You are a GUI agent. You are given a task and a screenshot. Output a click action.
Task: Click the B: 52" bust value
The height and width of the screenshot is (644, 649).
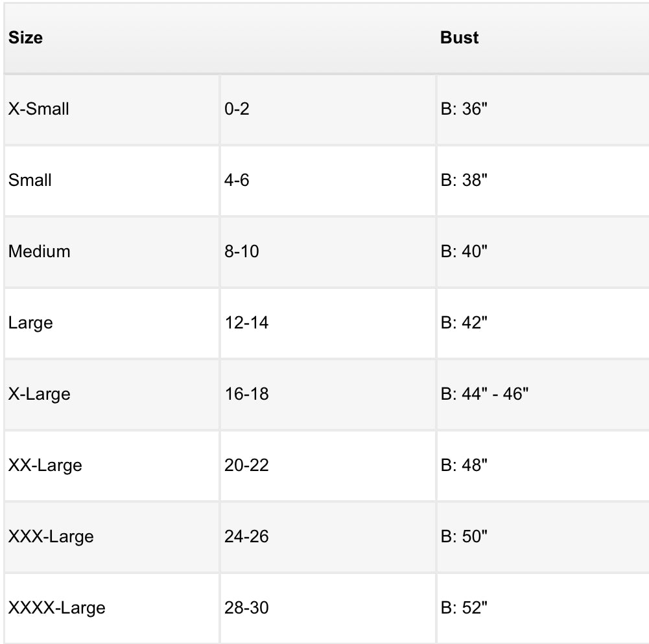coord(464,608)
